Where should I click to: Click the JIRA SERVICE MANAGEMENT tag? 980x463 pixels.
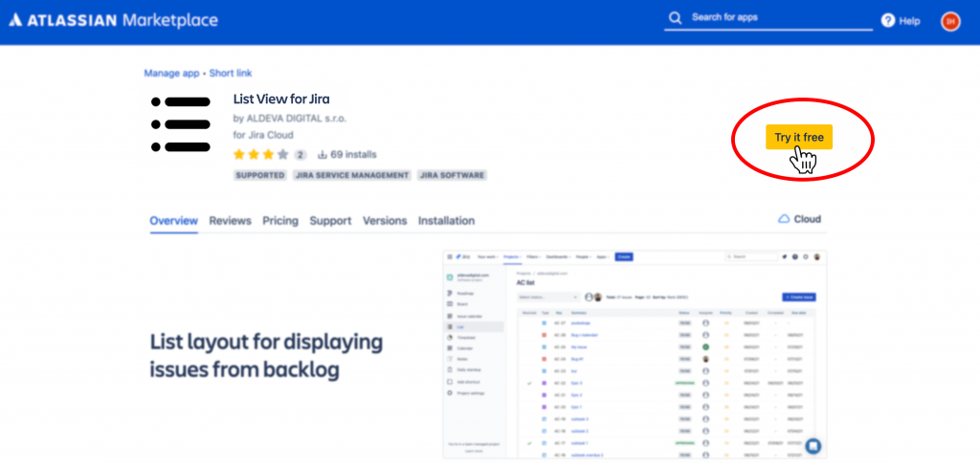pyautogui.click(x=352, y=176)
